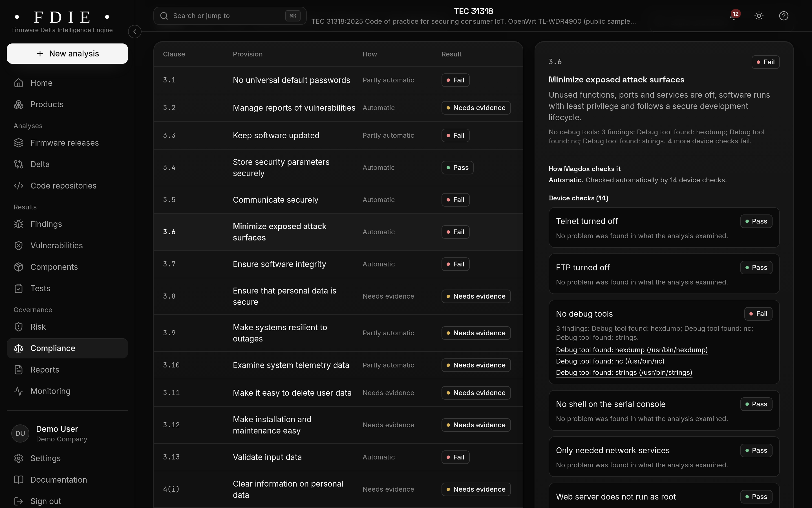The height and width of the screenshot is (508, 812).
Task: Click the Firmware releases layers icon
Action: tap(19, 143)
